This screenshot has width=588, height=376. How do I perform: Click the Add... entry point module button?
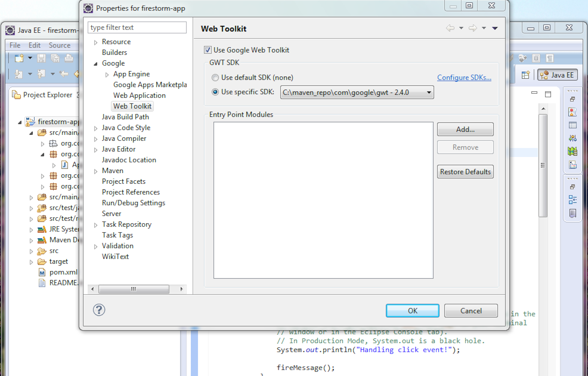coord(465,129)
